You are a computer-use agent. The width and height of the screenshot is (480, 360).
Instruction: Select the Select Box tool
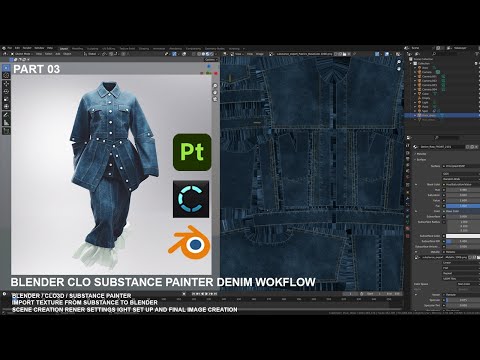tap(6, 68)
